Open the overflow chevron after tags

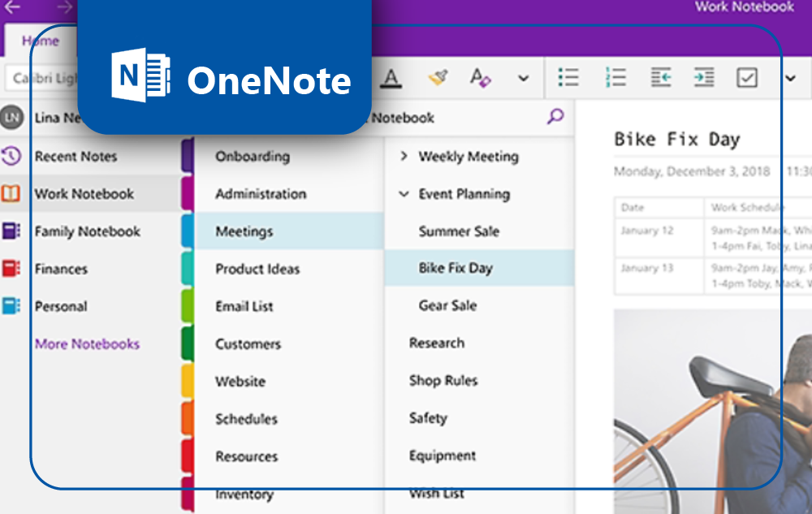coord(789,77)
